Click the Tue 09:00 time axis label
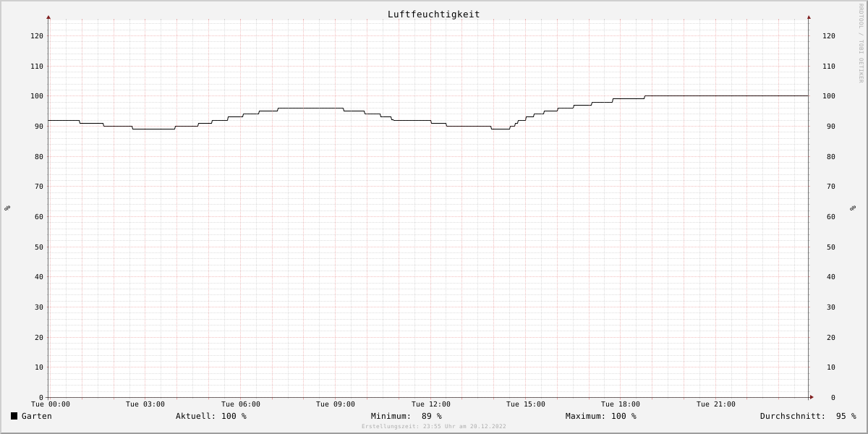 [336, 404]
